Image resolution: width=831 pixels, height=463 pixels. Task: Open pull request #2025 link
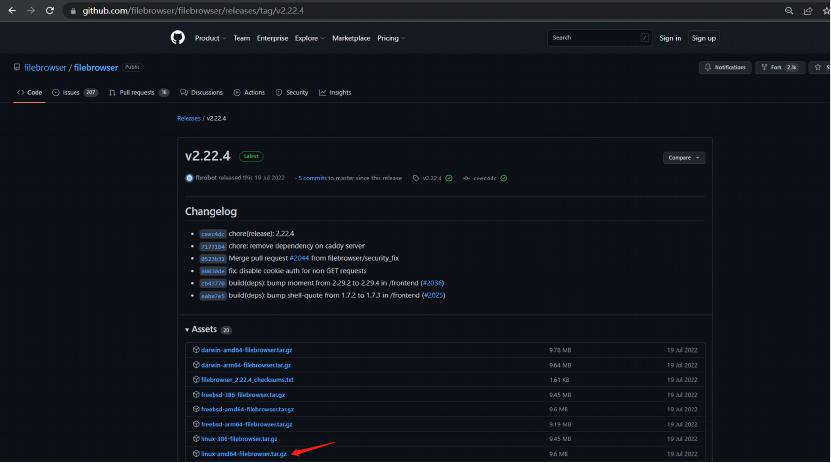434,295
